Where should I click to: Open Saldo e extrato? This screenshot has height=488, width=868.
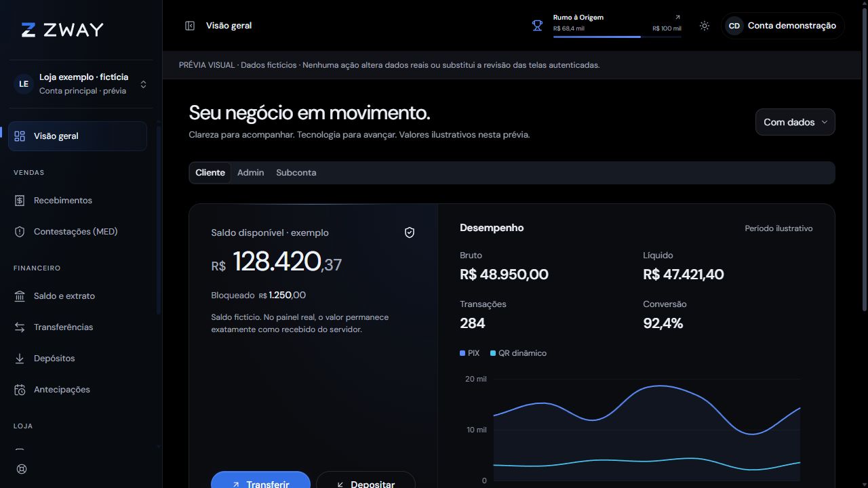tap(77, 296)
